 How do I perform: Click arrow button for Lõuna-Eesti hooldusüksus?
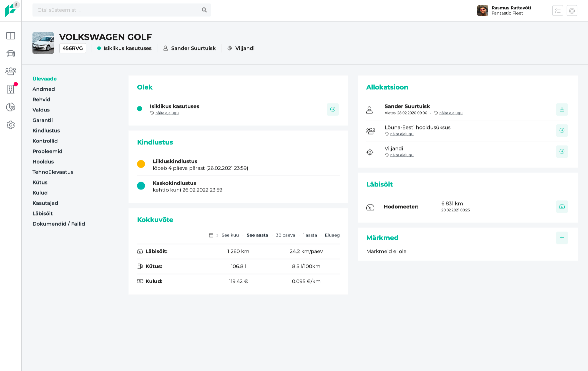click(562, 130)
